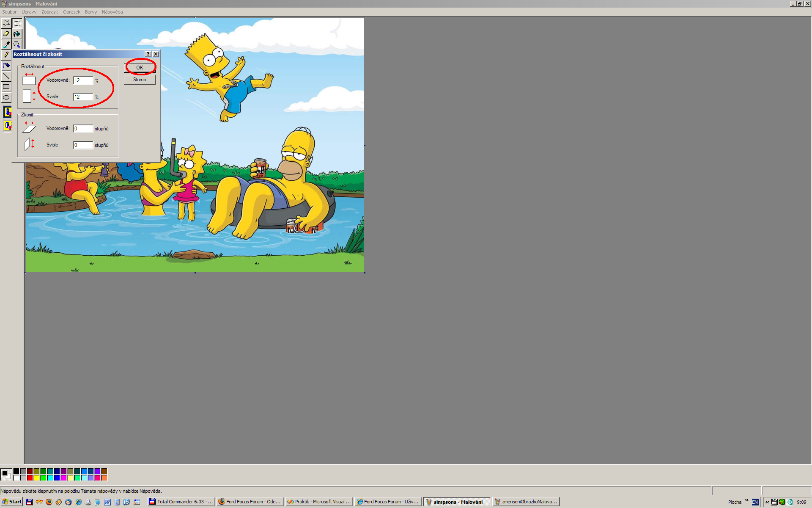Select the Pencil tool

pyautogui.click(x=6, y=55)
